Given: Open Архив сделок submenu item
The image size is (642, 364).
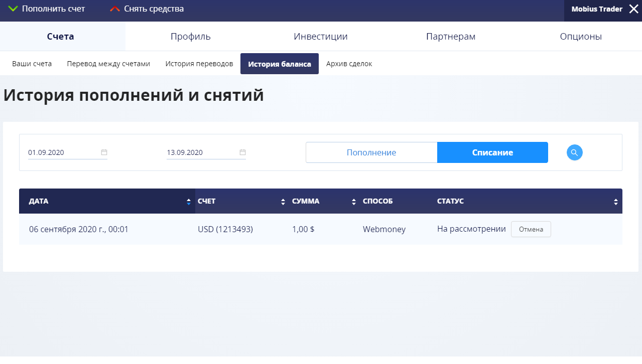Looking at the screenshot, I should tap(349, 64).
